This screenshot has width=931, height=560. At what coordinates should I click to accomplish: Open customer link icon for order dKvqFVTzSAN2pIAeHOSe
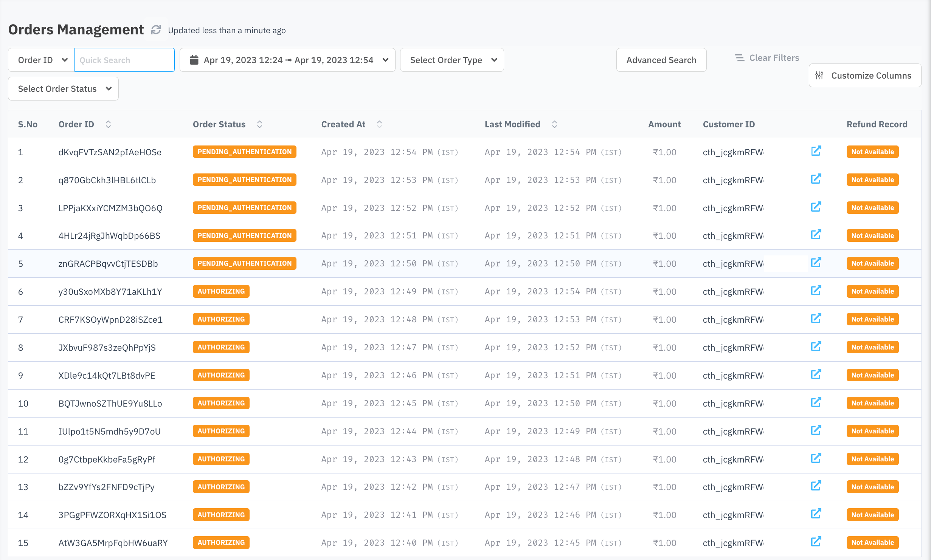[816, 151]
